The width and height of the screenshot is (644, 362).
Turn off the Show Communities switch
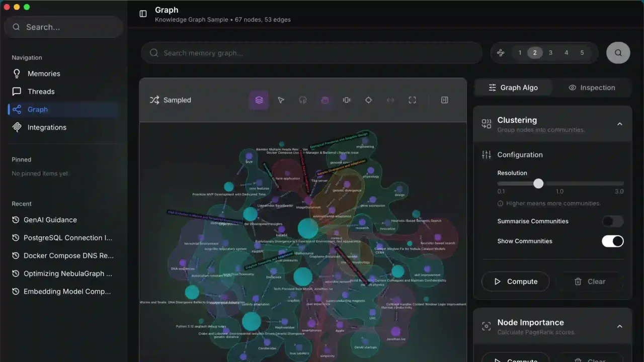pos(613,241)
